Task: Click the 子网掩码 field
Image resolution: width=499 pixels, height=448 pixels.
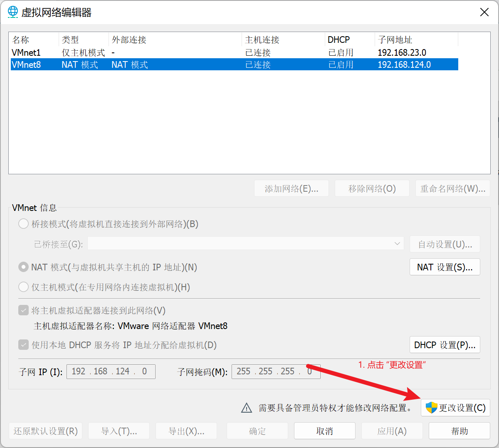Action: (x=276, y=371)
